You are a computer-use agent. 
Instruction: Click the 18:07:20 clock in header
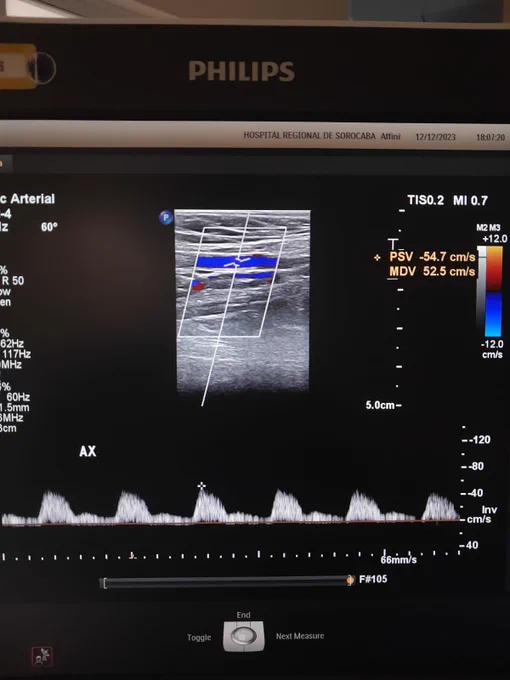point(490,137)
